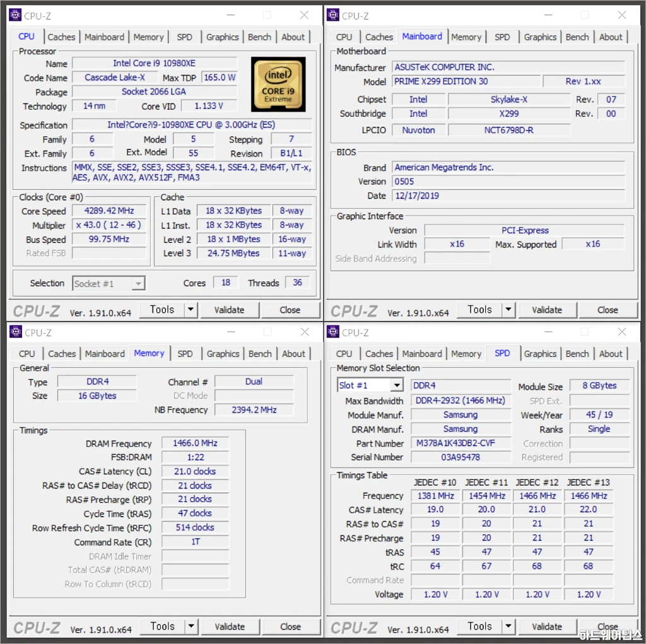Click the Tools button in the SPD window
Image resolution: width=646 pixels, height=644 pixels.
pos(479,626)
